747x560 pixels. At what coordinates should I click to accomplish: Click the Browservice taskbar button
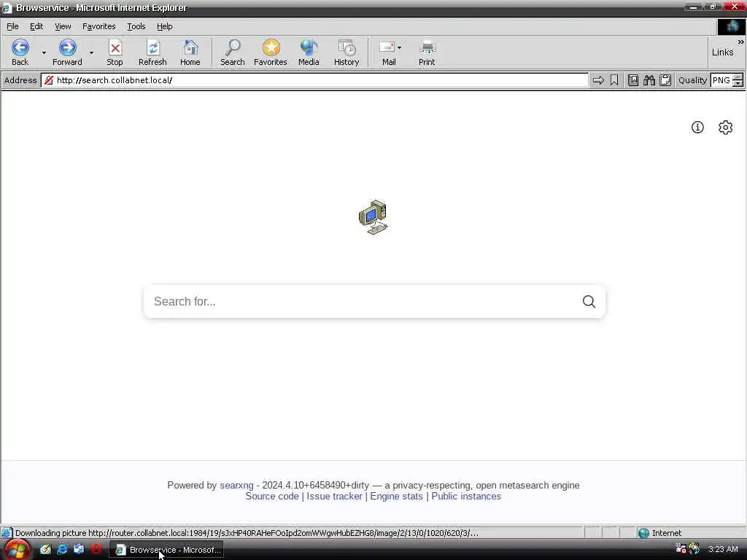coord(167,550)
